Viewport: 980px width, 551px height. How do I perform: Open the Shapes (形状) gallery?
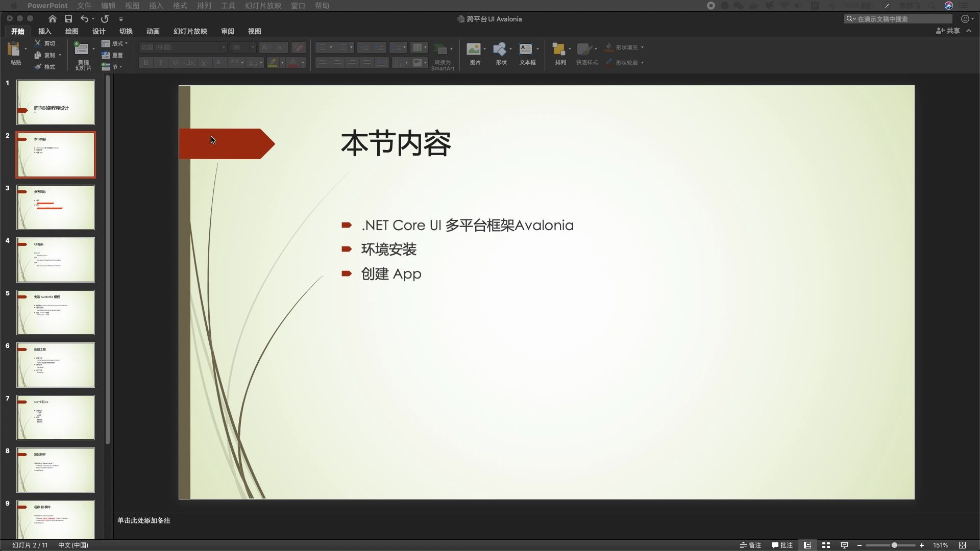coord(501,54)
